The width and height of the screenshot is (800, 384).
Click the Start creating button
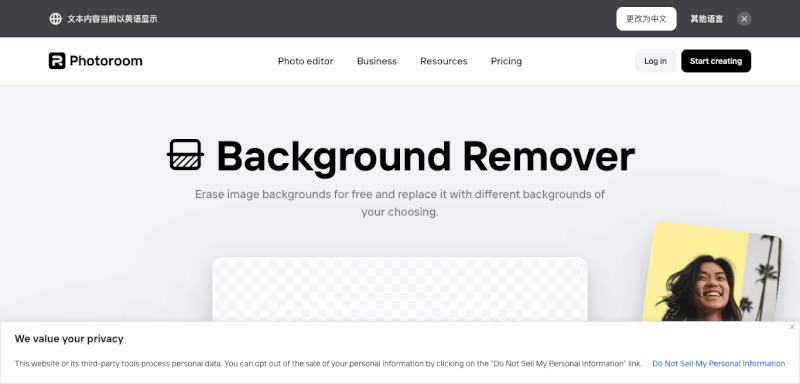pyautogui.click(x=716, y=61)
